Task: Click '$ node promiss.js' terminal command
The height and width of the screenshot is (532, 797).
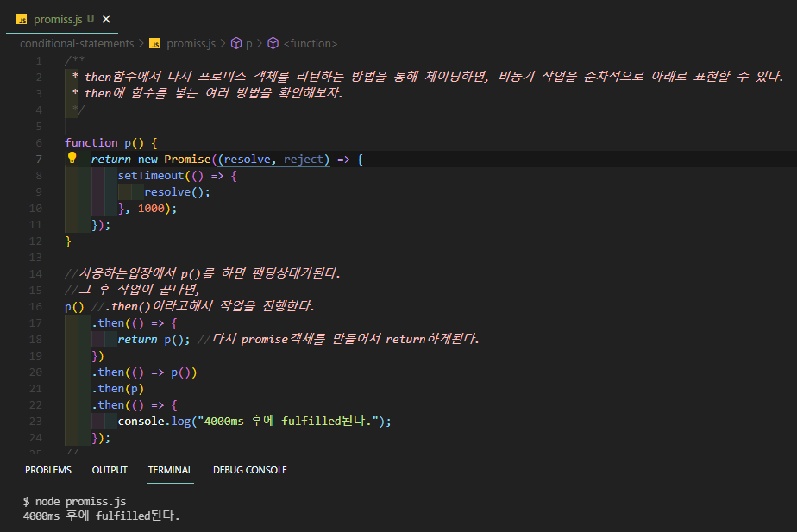Action: click(x=75, y=502)
